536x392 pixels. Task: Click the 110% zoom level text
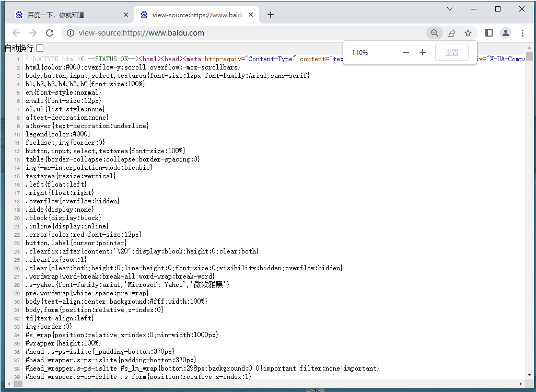click(359, 53)
